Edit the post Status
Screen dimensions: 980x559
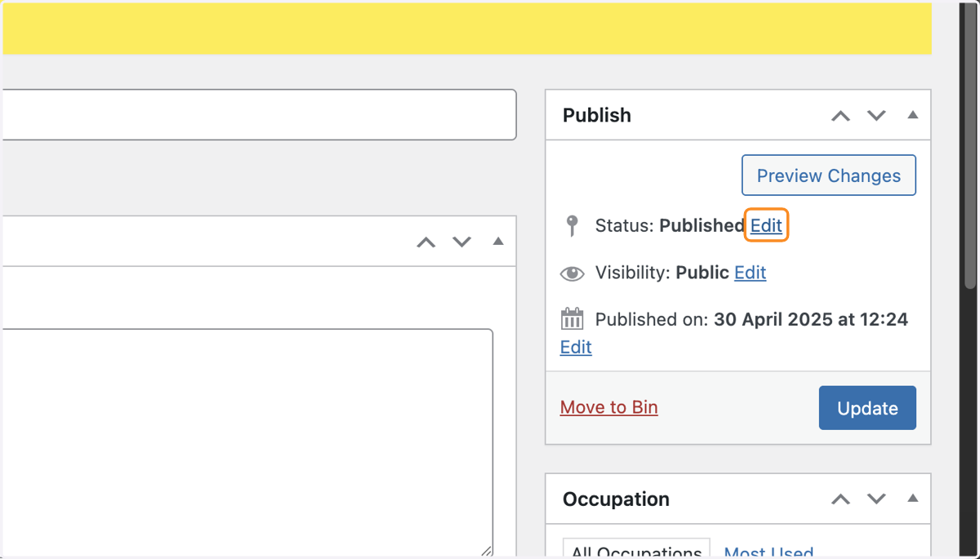tap(766, 225)
